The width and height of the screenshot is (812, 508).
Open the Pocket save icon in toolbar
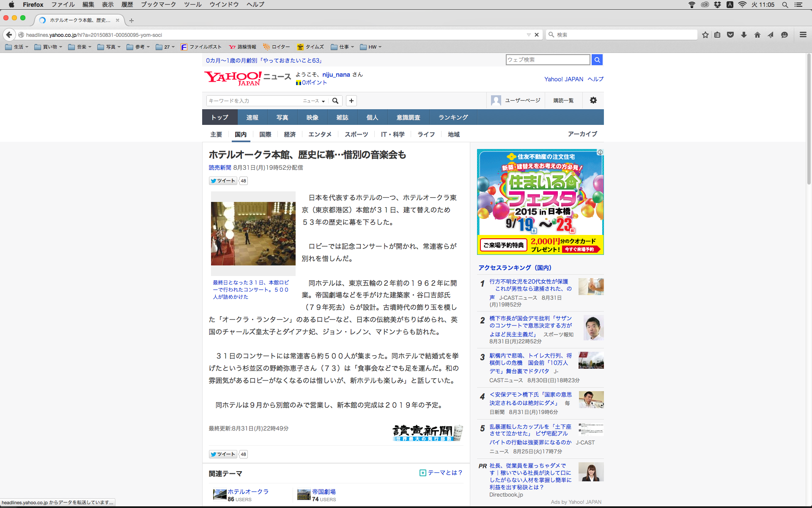[x=730, y=35]
